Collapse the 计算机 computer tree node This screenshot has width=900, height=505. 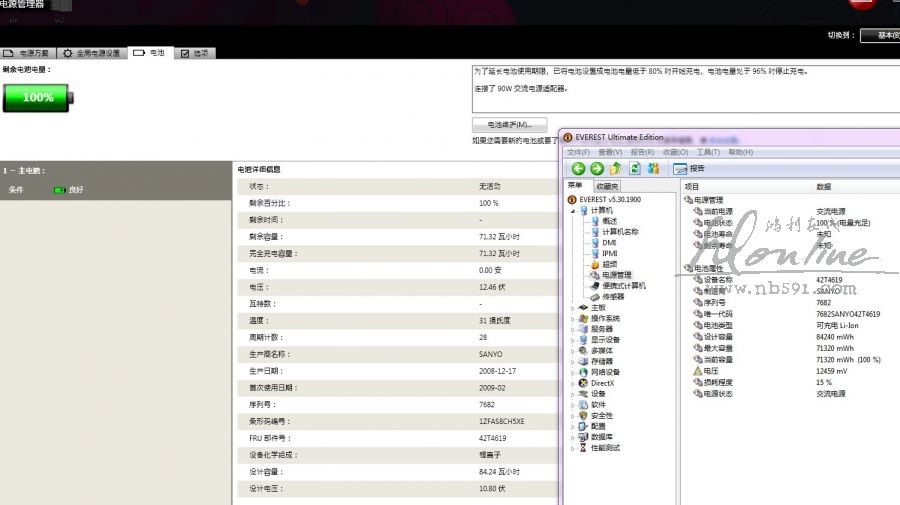(x=573, y=210)
